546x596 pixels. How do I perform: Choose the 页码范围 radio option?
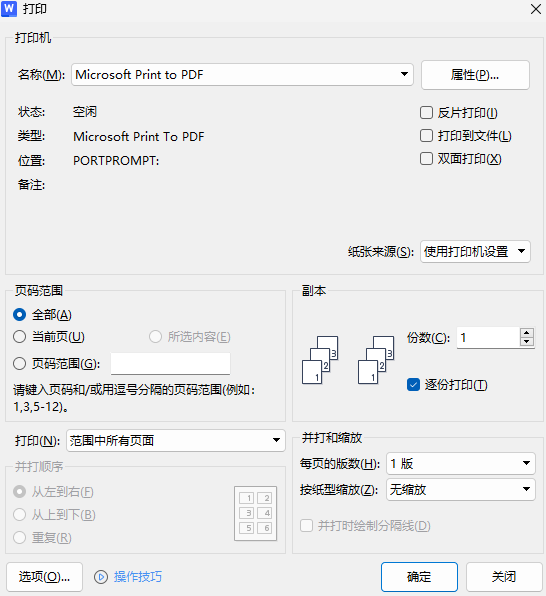point(19,364)
